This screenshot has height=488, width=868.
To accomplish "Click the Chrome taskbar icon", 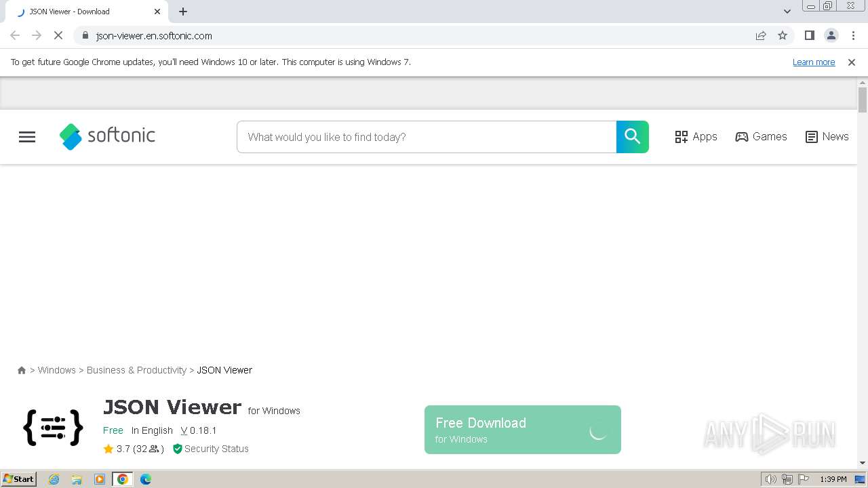I will click(123, 479).
